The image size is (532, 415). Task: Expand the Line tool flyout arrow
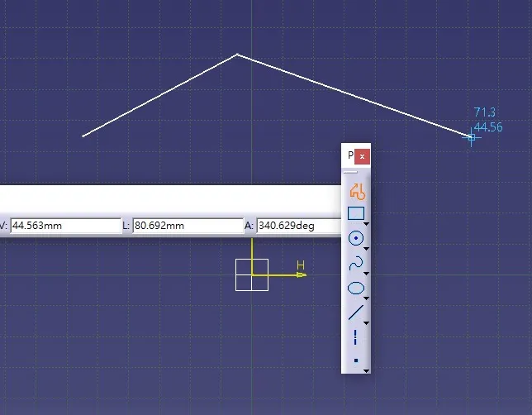pyautogui.click(x=367, y=323)
